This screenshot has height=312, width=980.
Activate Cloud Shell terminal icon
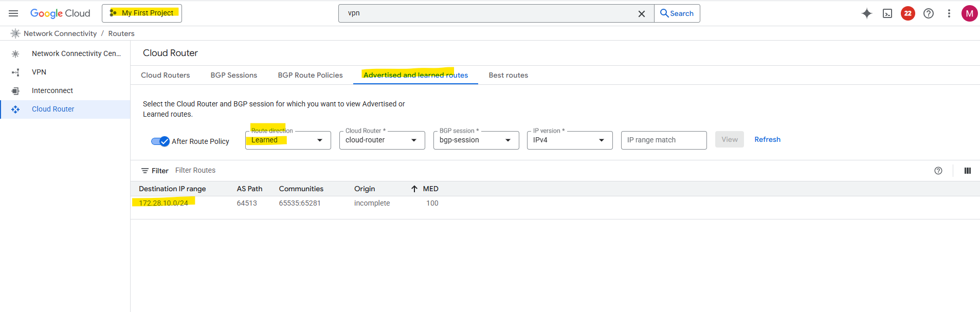click(x=887, y=13)
